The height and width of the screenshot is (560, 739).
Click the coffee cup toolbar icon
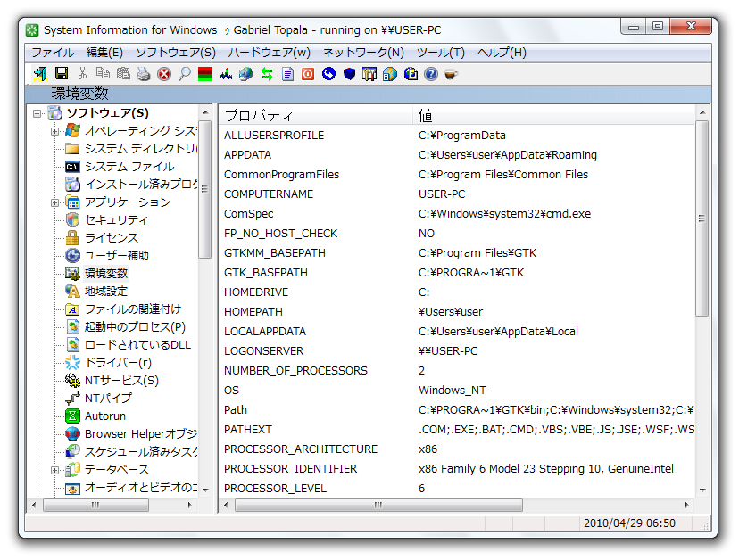click(x=451, y=74)
